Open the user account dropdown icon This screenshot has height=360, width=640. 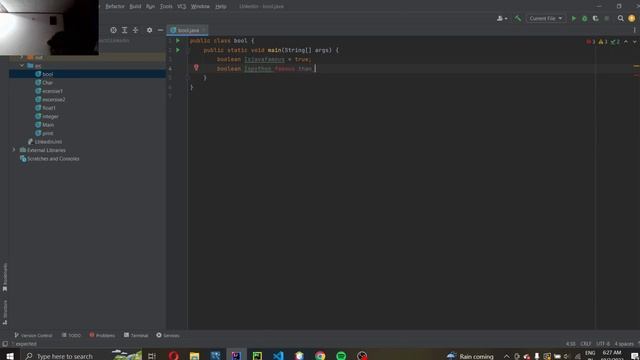pyautogui.click(x=502, y=18)
